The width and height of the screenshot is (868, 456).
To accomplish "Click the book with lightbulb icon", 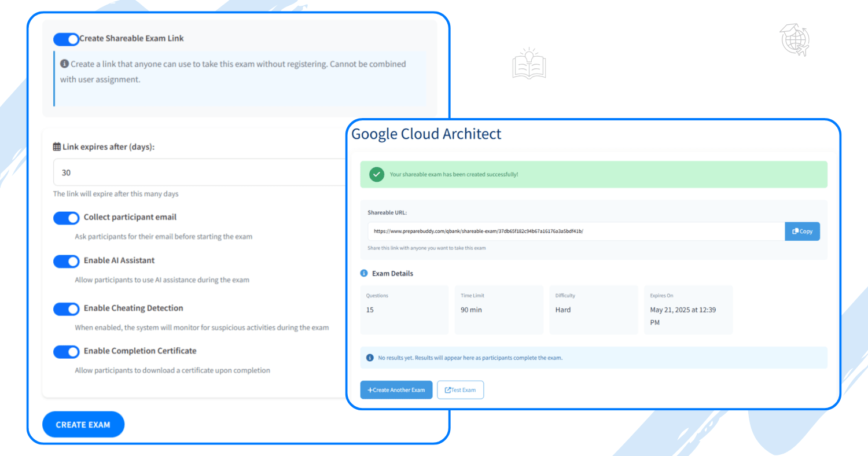I will [x=529, y=64].
